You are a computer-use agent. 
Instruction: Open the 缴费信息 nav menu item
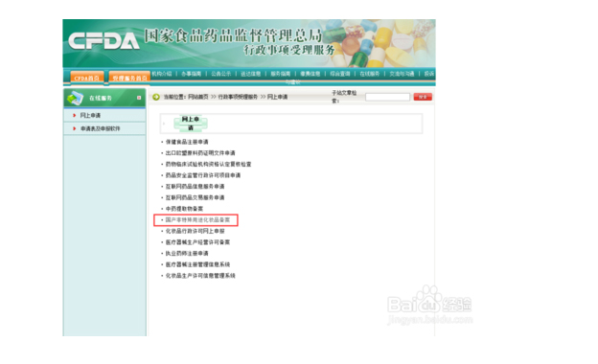310,74
